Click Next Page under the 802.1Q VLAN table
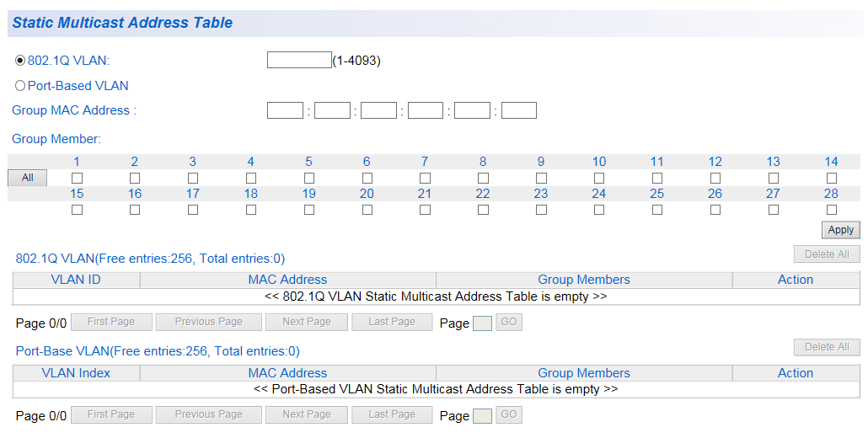This screenshot has width=868, height=438. [x=307, y=322]
